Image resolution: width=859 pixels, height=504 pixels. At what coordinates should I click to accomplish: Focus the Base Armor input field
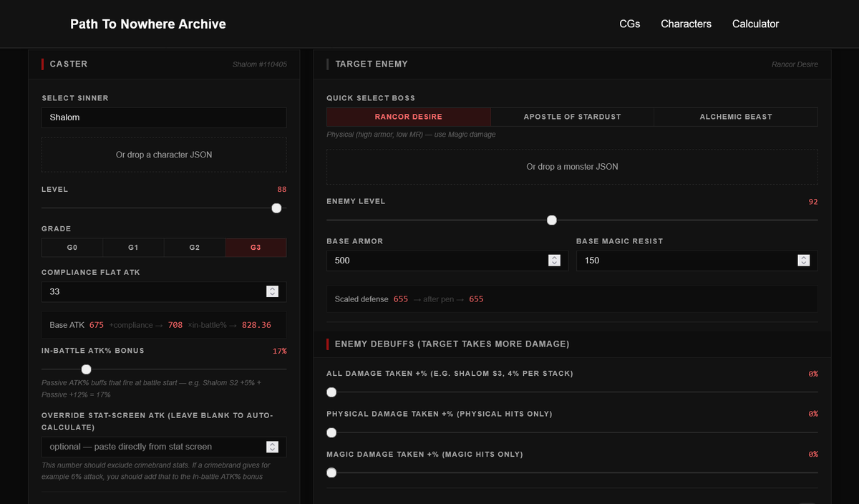[x=447, y=261]
